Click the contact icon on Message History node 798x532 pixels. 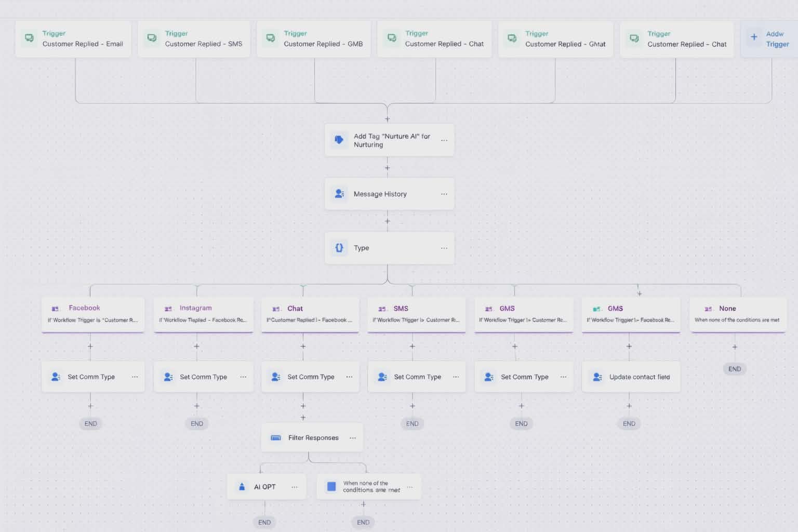click(x=340, y=193)
